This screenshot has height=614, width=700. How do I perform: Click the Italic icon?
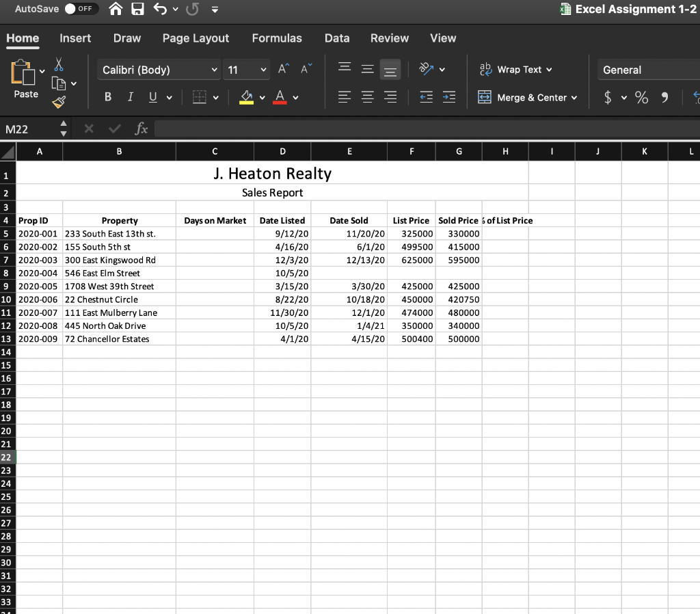point(130,96)
